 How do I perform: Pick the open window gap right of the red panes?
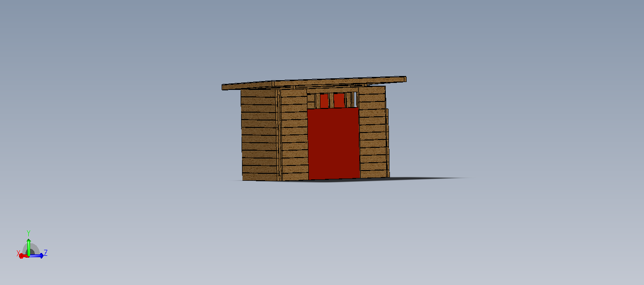pyautogui.click(x=354, y=99)
